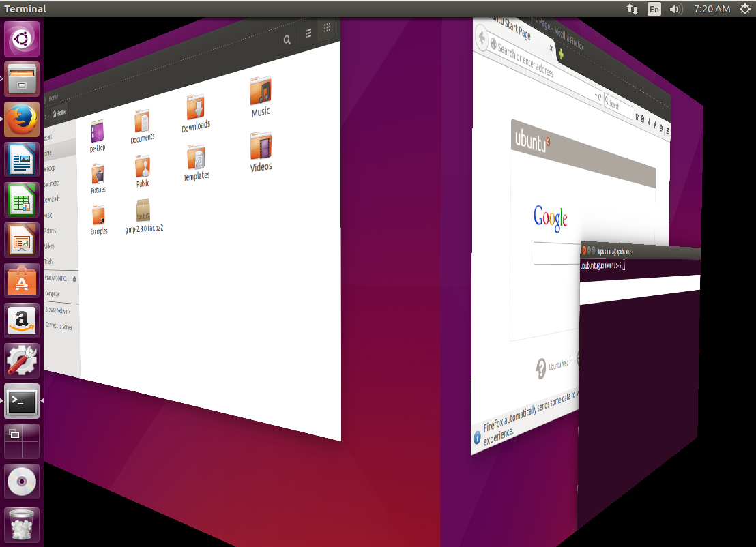Open LibreOffice Calc from the launcher
This screenshot has height=547, width=756.
pyautogui.click(x=22, y=201)
